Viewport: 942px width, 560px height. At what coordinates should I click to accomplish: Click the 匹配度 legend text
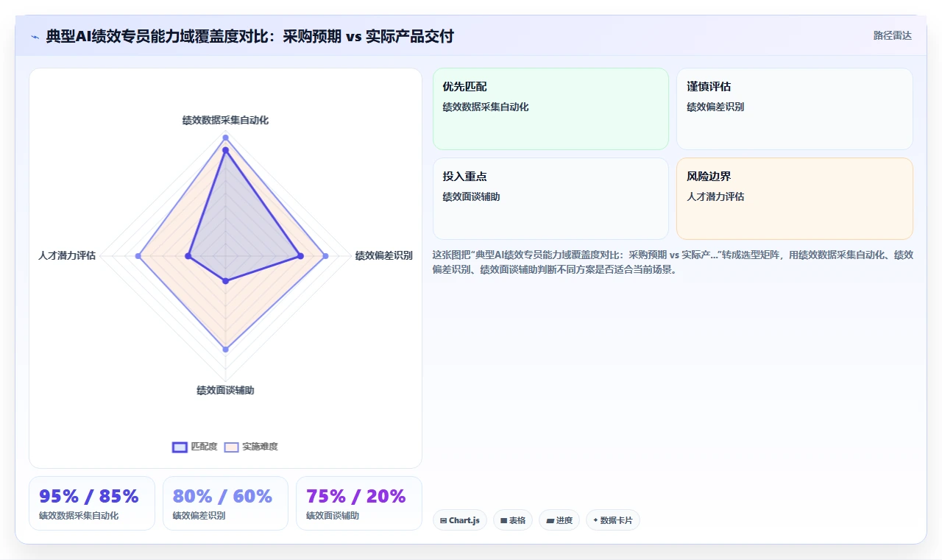tap(204, 447)
